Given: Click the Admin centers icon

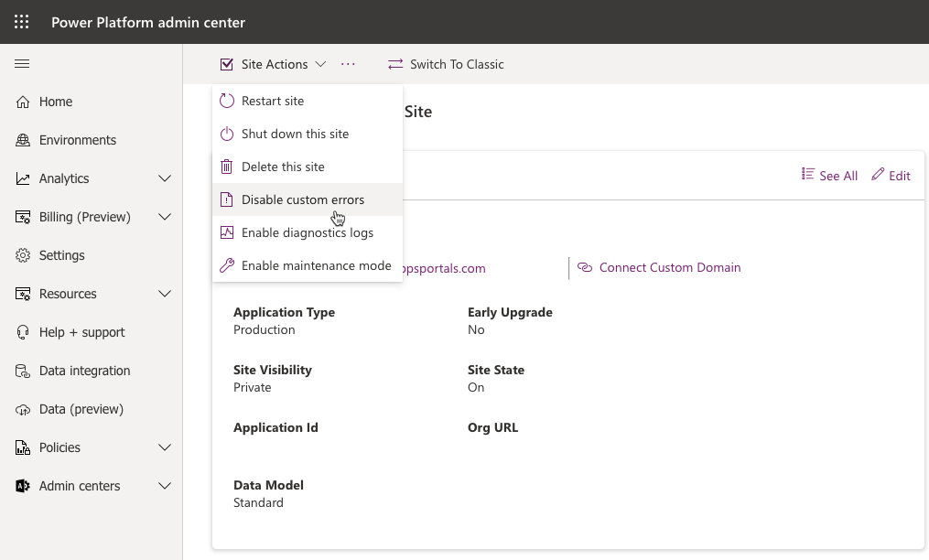Looking at the screenshot, I should point(23,486).
